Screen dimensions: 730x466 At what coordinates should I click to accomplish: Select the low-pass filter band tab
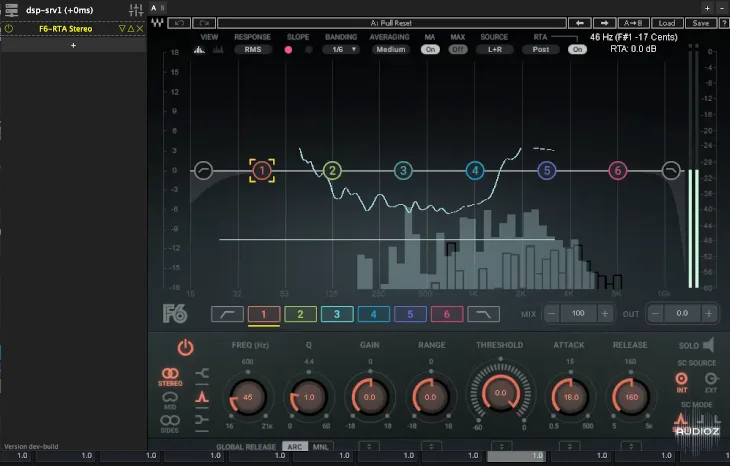click(x=484, y=314)
